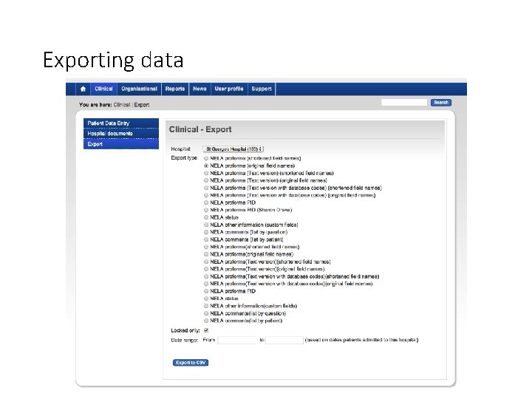Screen dimensions: 532x399
Task: Select the last NELA status radio
Action: [x=206, y=299]
